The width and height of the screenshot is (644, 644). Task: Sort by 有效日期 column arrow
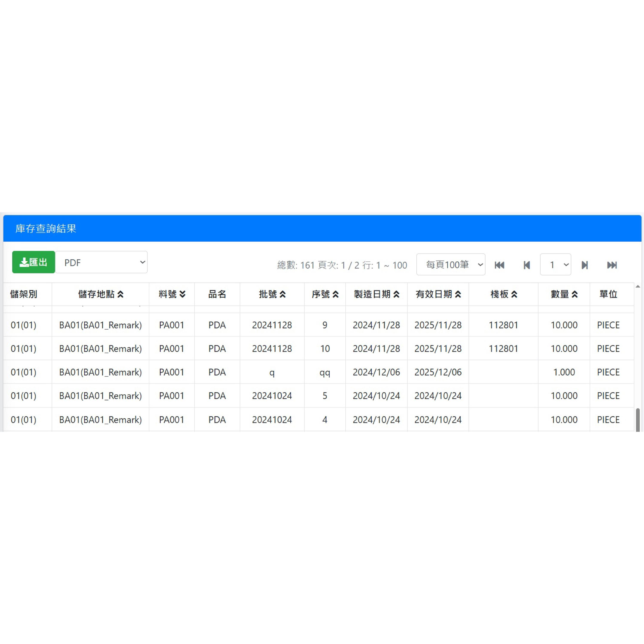pyautogui.click(x=458, y=294)
